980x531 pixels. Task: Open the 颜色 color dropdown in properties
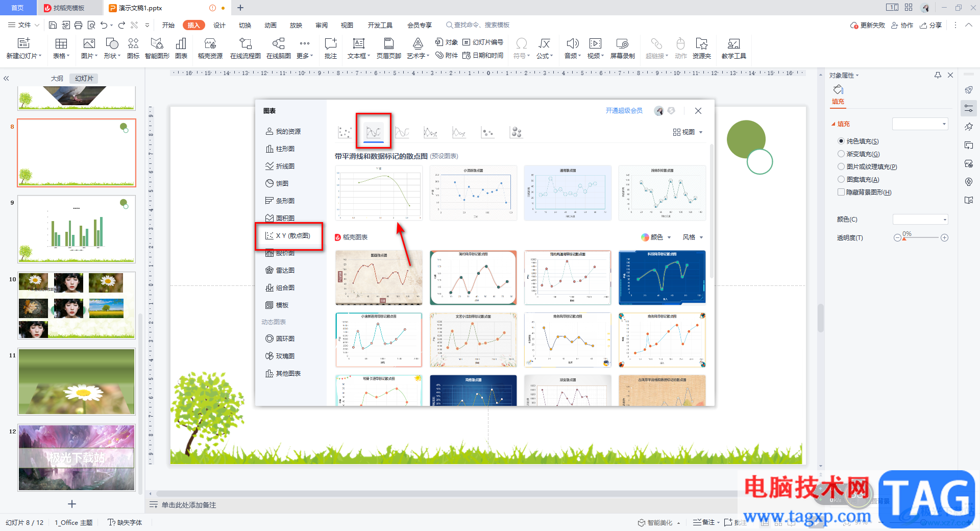coord(920,220)
